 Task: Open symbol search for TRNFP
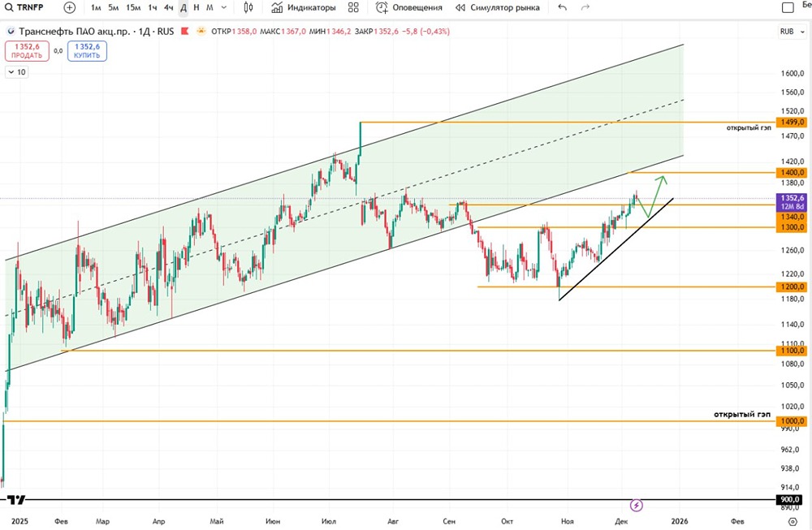(24, 7)
